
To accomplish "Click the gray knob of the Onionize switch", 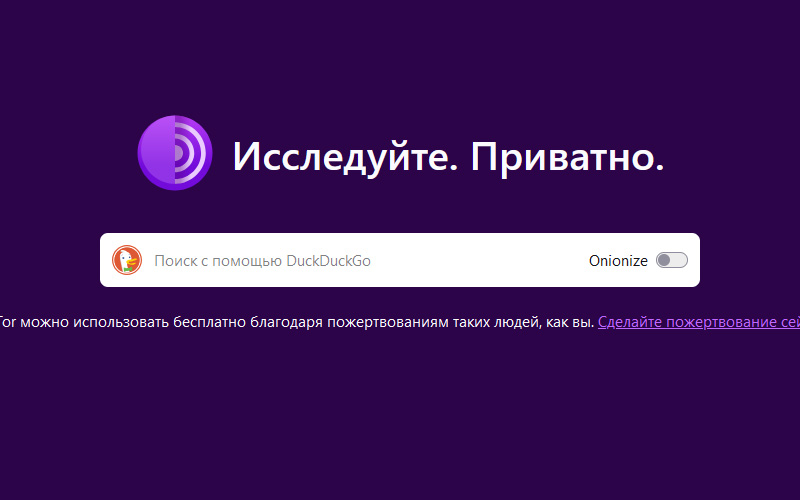I will click(665, 261).
